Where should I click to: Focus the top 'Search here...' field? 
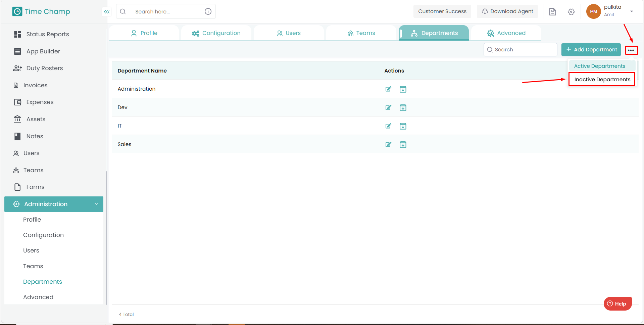[x=166, y=11]
